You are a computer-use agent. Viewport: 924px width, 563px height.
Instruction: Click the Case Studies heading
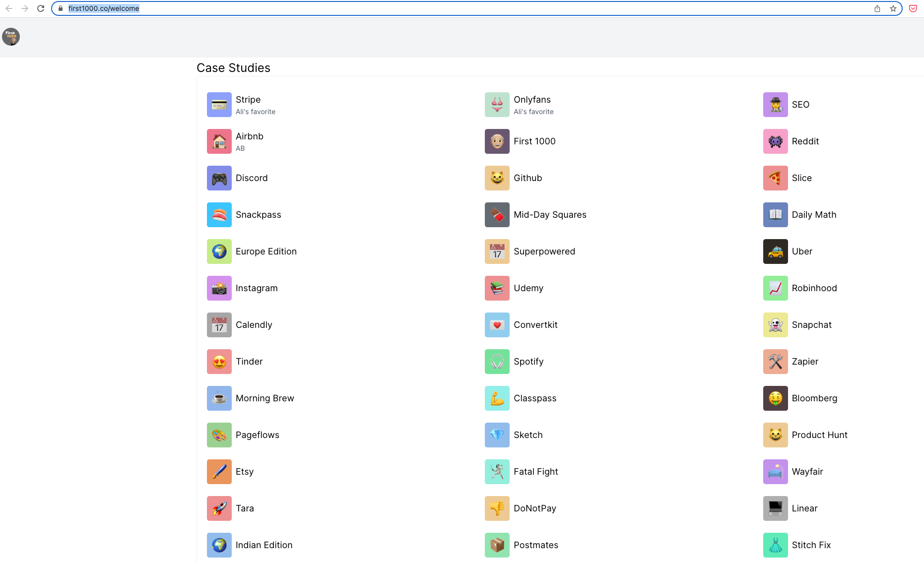pyautogui.click(x=233, y=68)
